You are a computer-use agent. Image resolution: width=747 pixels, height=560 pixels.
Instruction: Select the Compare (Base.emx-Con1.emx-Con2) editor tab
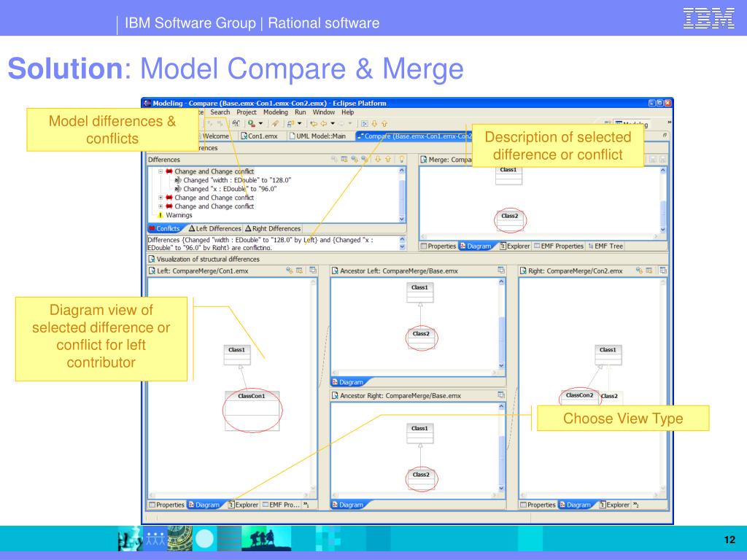click(414, 136)
